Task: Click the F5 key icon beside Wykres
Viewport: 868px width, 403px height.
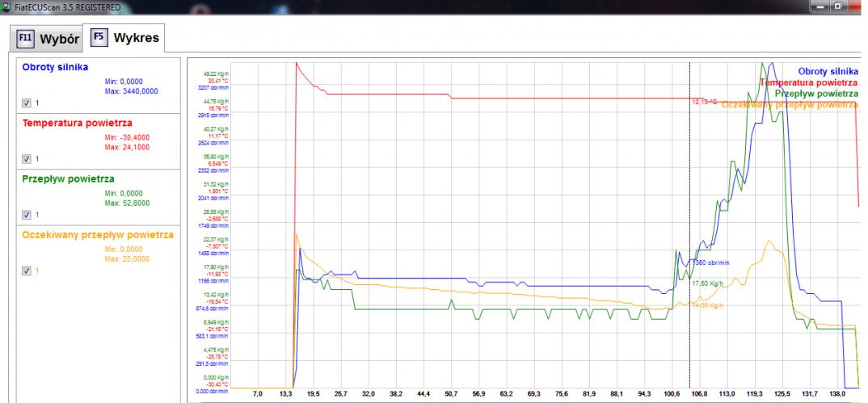Action: (x=99, y=38)
